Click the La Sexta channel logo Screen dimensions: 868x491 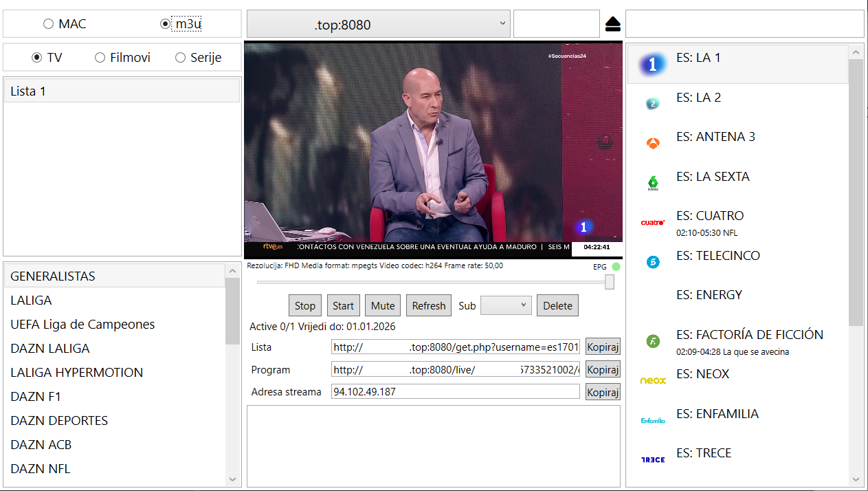coord(653,183)
